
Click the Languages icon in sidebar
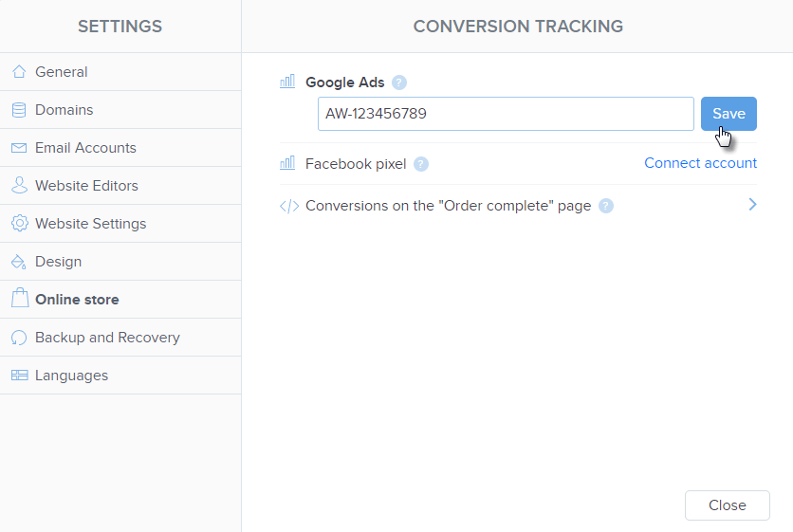pos(19,376)
